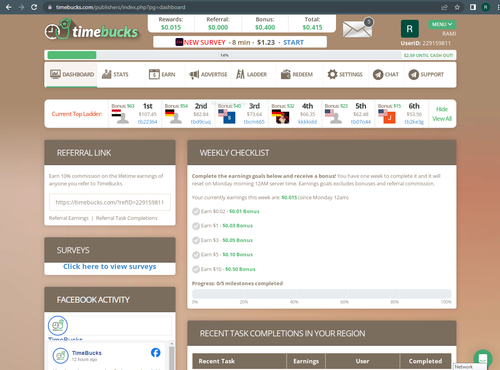
Task: Open the mail envelope inbox icon
Action: pyautogui.click(x=358, y=29)
